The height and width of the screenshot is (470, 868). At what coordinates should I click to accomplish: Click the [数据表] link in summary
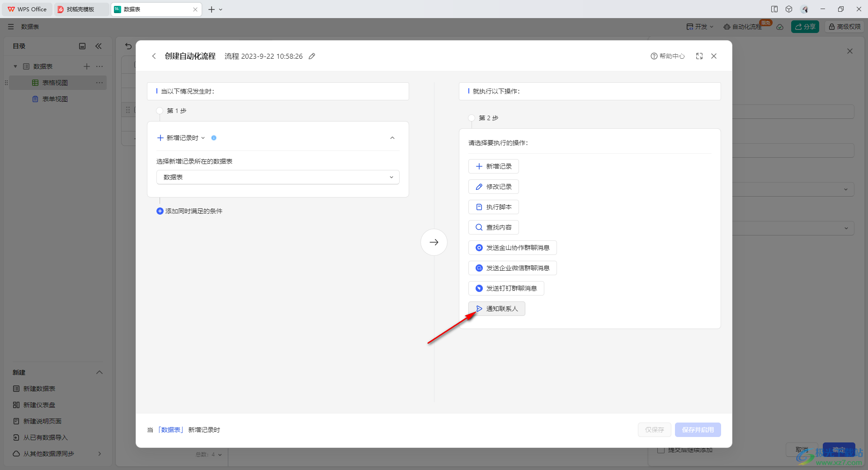(x=171, y=430)
